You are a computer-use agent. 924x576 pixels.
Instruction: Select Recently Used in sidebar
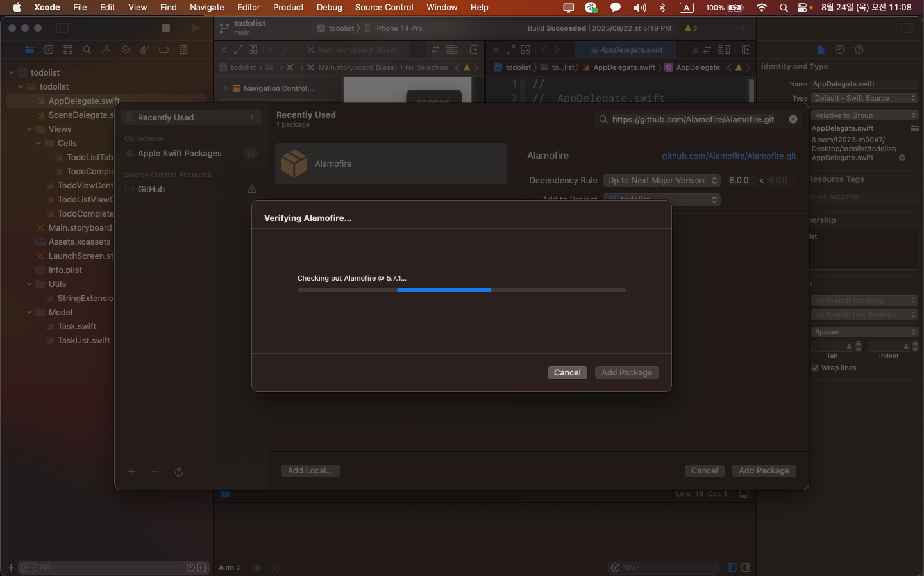pos(191,117)
